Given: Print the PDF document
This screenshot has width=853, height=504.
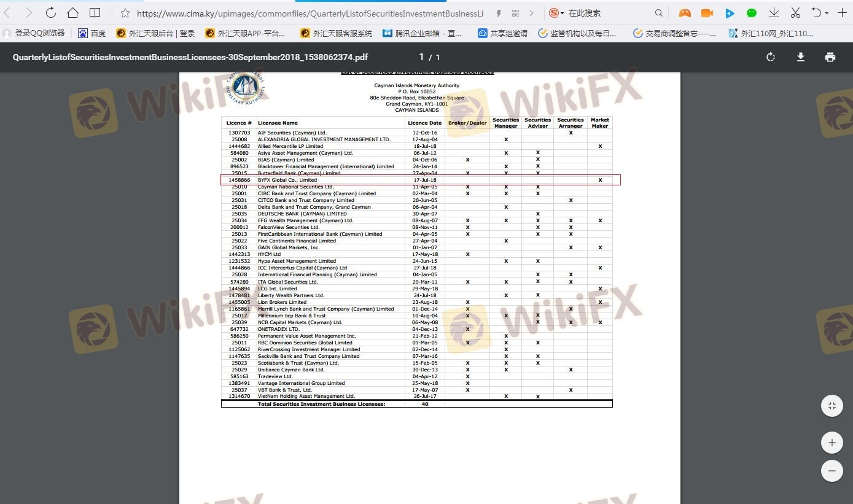Looking at the screenshot, I should tap(830, 57).
